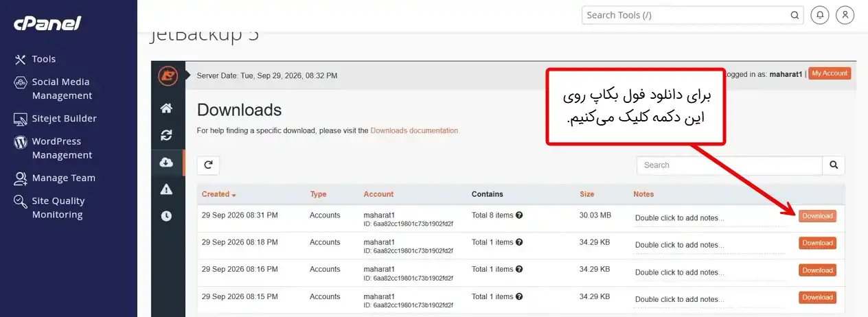Select the 30.03 MB size value
This screenshot has width=868, height=317.
[x=595, y=215]
